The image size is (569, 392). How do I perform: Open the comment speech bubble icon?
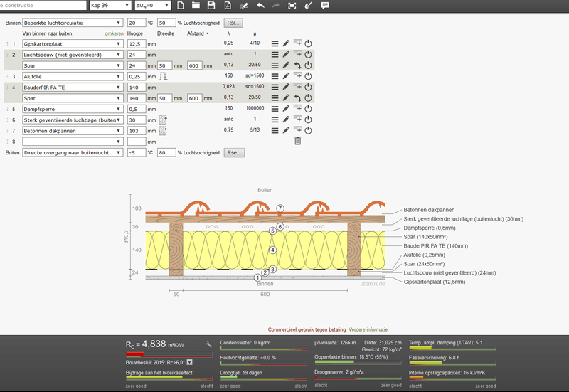coord(325,5)
